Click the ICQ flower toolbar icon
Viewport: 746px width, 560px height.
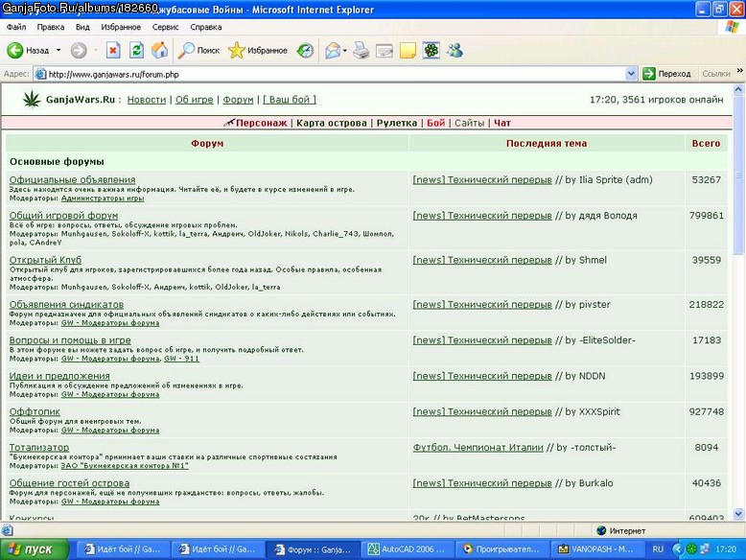431,50
